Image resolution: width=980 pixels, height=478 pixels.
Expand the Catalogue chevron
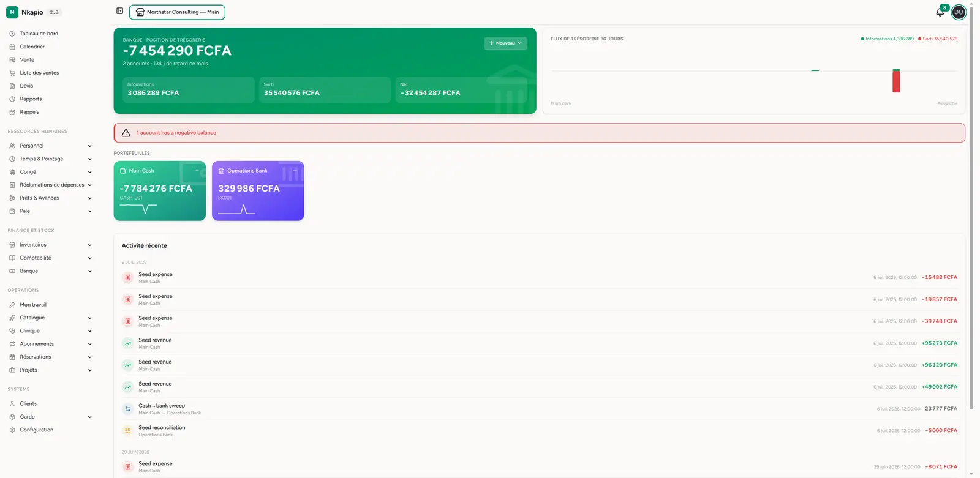click(90, 318)
